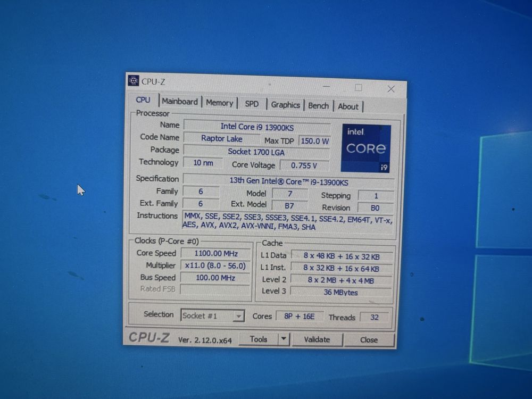Select the CPU tab
This screenshot has width=532, height=399.
coord(143,100)
